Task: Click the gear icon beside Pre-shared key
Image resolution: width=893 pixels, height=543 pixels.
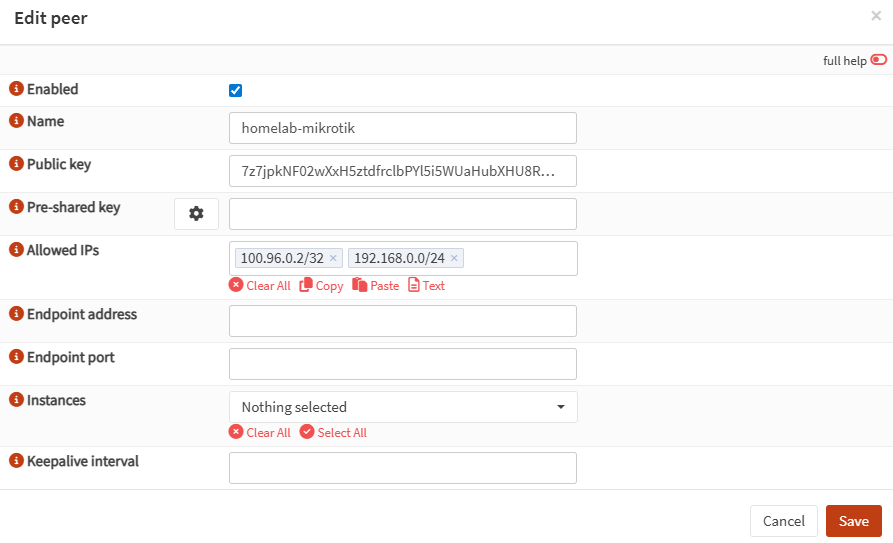Action: (196, 214)
